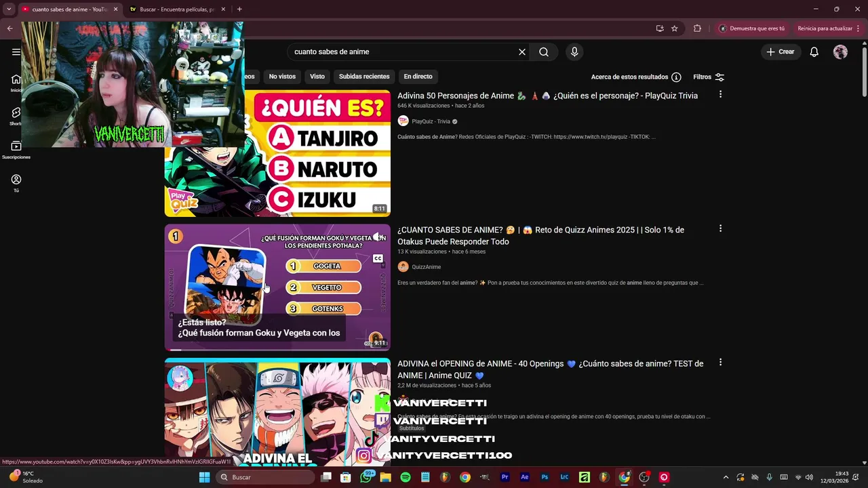This screenshot has width=868, height=488.
Task: Click the install app icon in the address bar
Action: tap(660, 28)
